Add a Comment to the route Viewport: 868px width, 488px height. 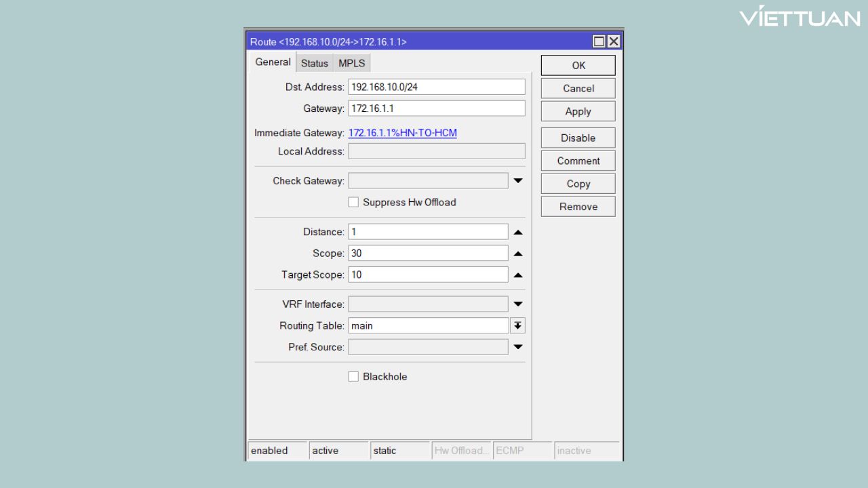577,161
